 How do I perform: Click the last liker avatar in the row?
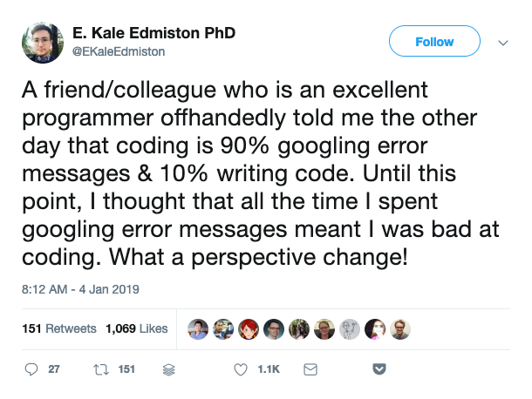400,328
